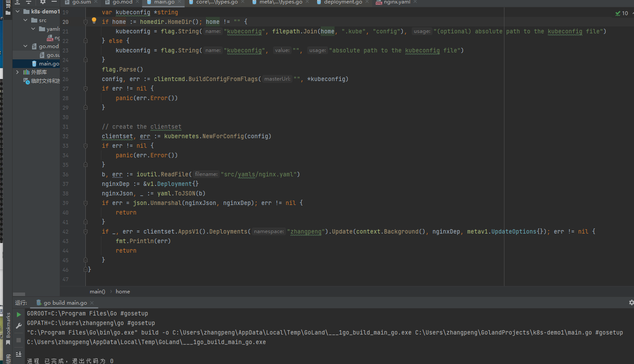Select main.go in project tree

36,64
